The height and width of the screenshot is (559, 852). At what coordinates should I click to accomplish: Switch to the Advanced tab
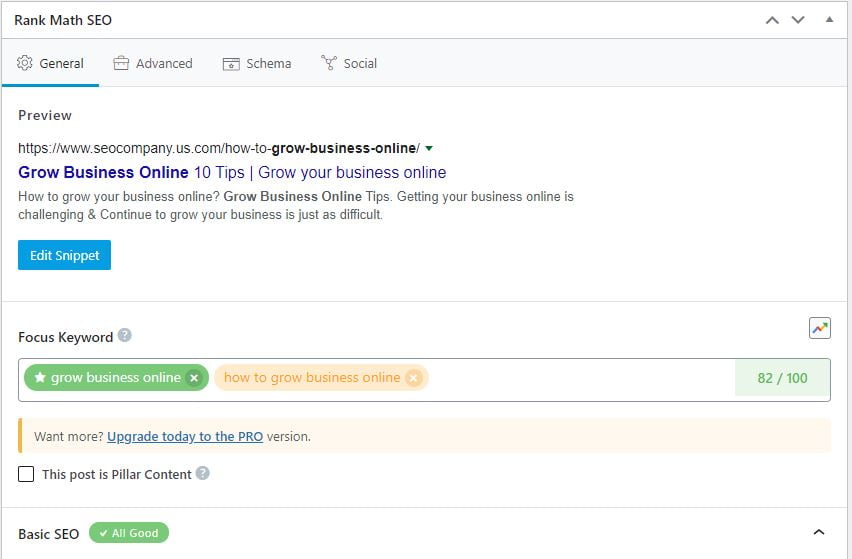tap(153, 63)
